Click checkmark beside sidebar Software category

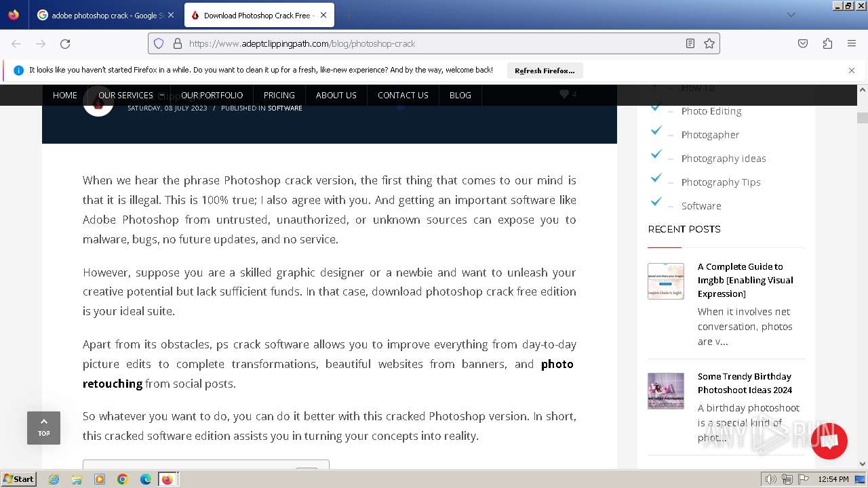656,202
